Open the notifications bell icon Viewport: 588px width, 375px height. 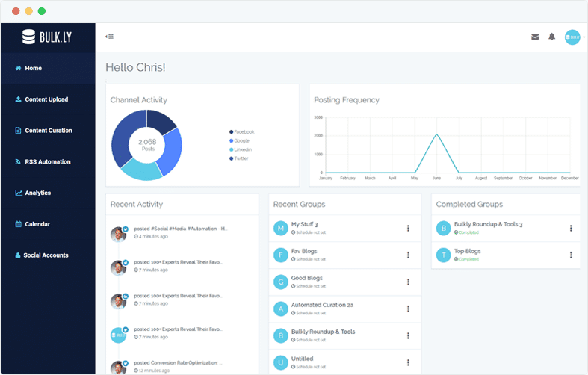552,37
